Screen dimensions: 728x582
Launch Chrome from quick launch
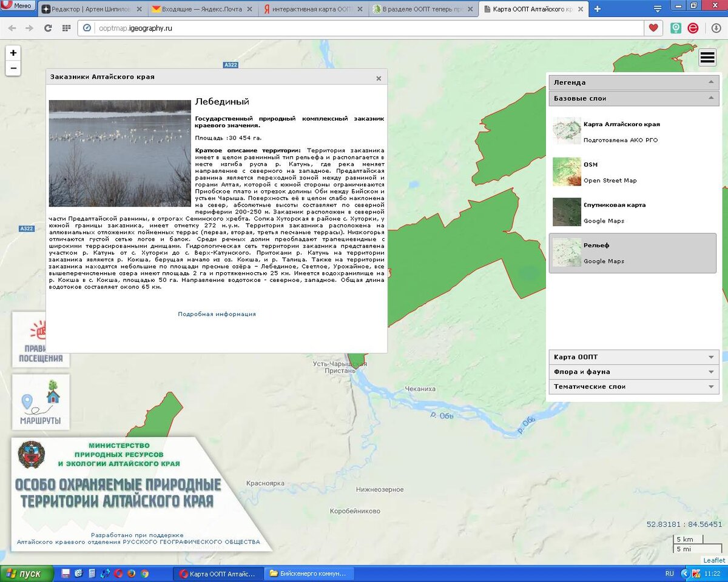pyautogui.click(x=145, y=574)
